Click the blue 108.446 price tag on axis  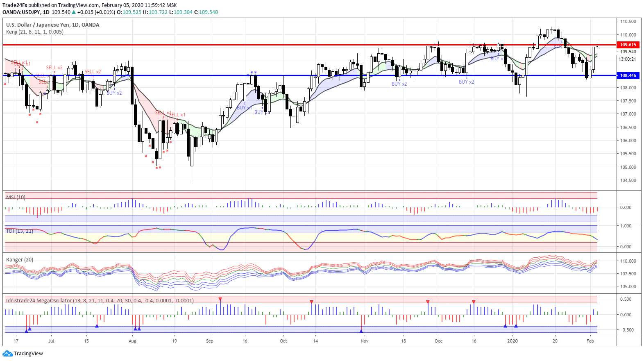pos(628,75)
